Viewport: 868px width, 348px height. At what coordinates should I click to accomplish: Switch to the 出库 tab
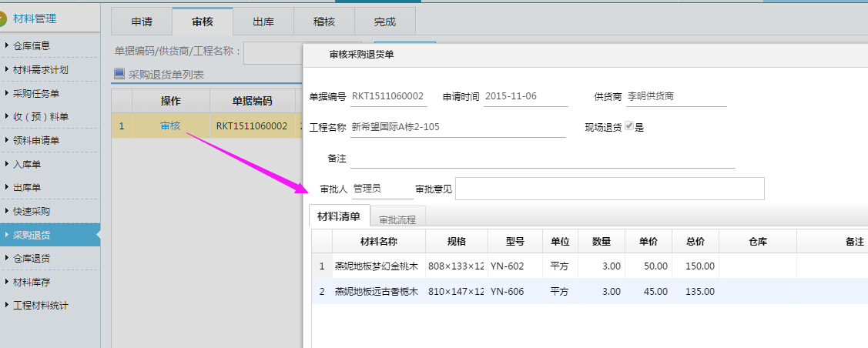[263, 22]
